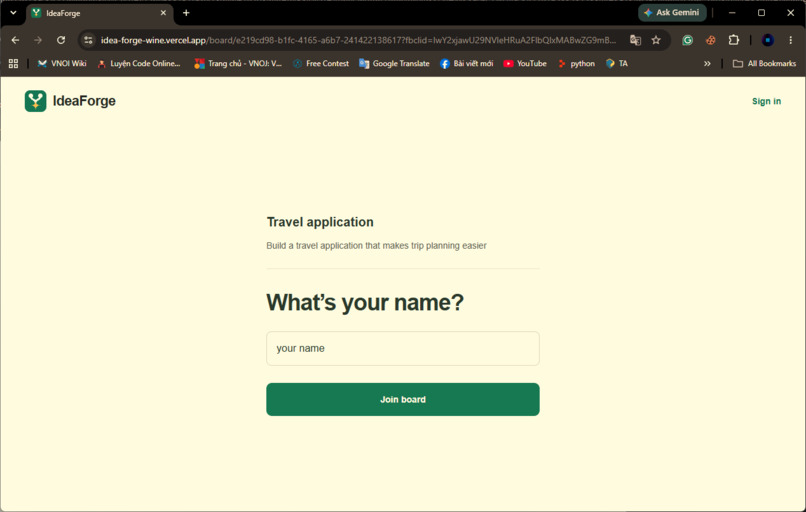Click the translate page icon

pyautogui.click(x=635, y=40)
